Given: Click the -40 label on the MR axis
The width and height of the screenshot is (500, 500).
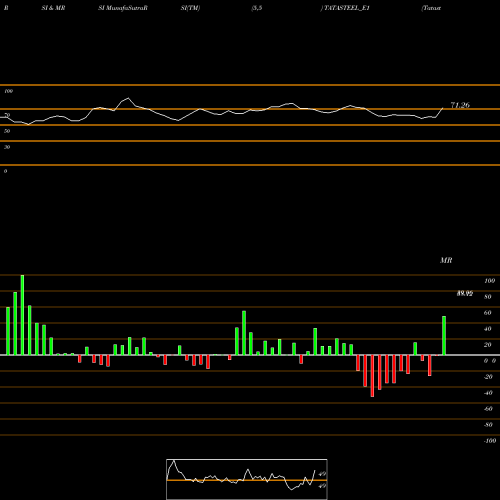Looking at the screenshot, I should coord(488,393).
